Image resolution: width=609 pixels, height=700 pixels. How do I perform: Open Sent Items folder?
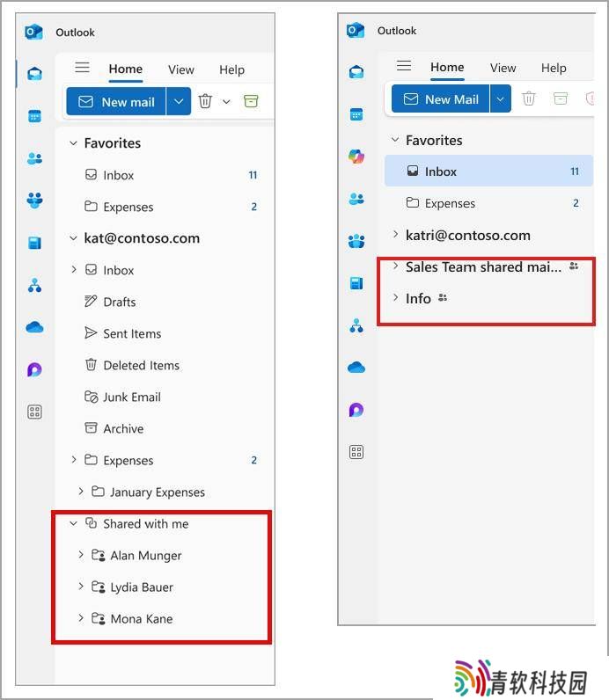click(123, 333)
